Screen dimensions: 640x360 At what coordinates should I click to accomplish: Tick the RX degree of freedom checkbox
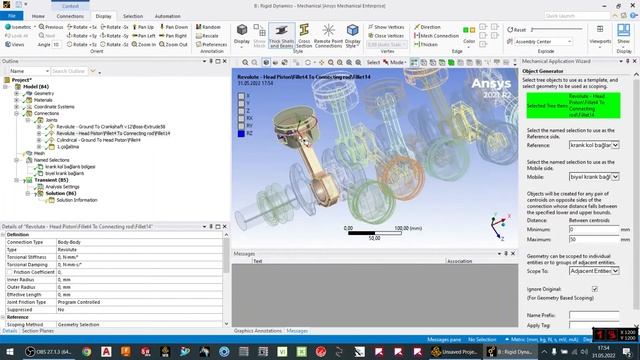click(241, 118)
